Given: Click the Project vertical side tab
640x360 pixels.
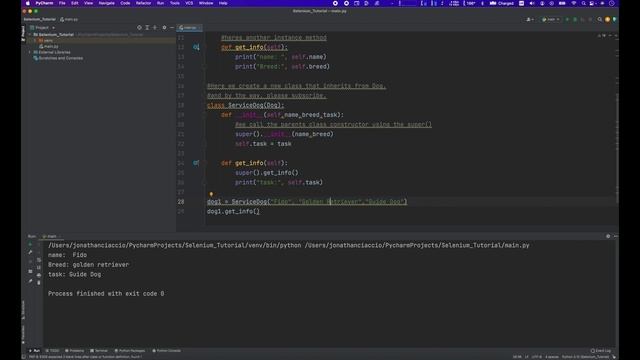Looking at the screenshot, I should [23, 33].
